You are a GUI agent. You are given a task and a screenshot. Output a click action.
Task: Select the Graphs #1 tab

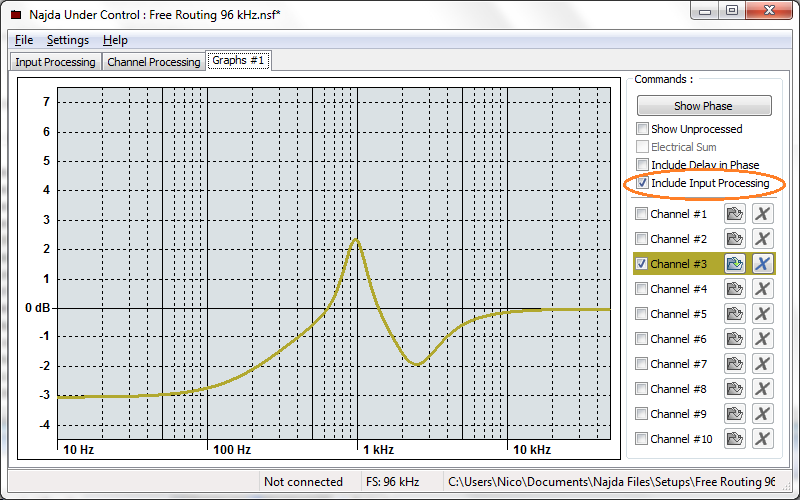[238, 60]
